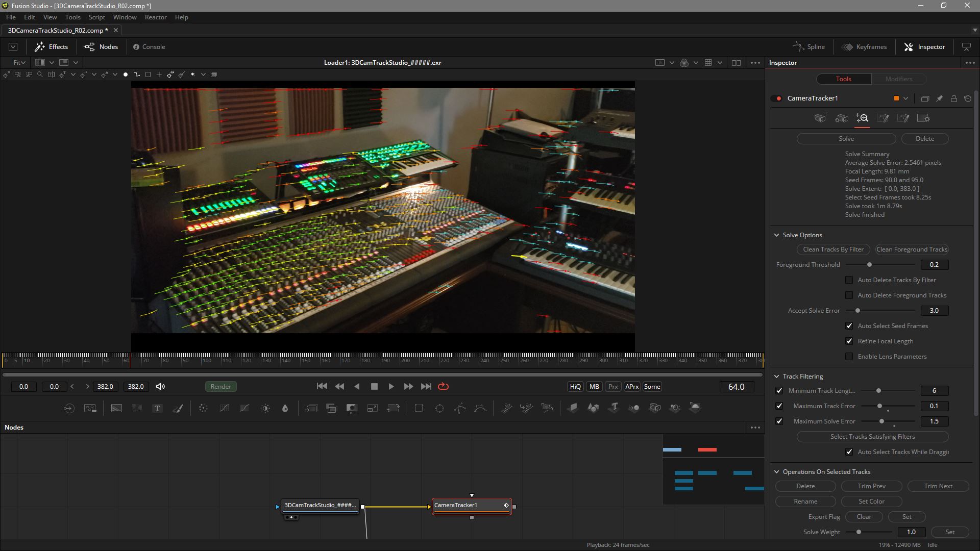This screenshot has height=551, width=980.
Task: Select the Paint brush tool icon
Action: click(x=178, y=408)
